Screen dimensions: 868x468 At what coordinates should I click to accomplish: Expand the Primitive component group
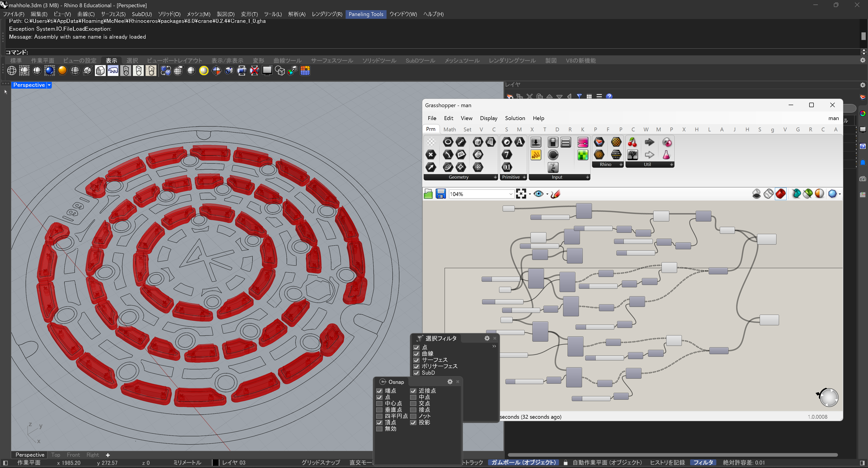point(524,177)
